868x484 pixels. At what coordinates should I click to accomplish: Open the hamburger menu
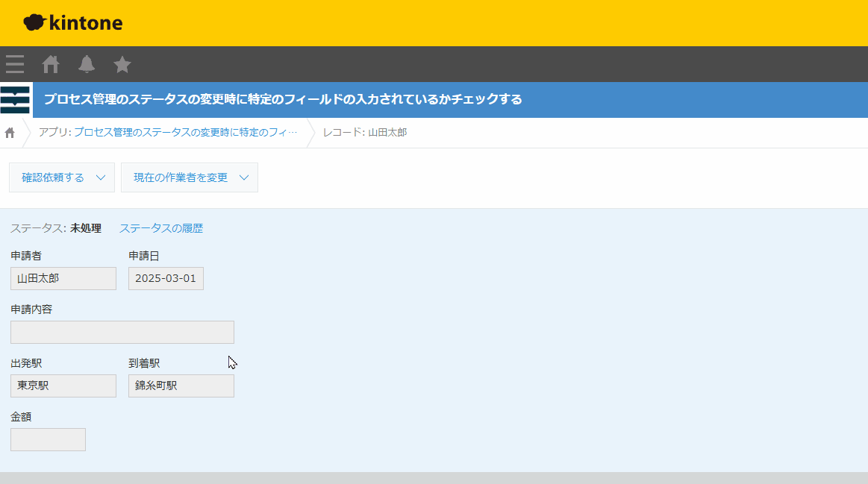pyautogui.click(x=15, y=65)
